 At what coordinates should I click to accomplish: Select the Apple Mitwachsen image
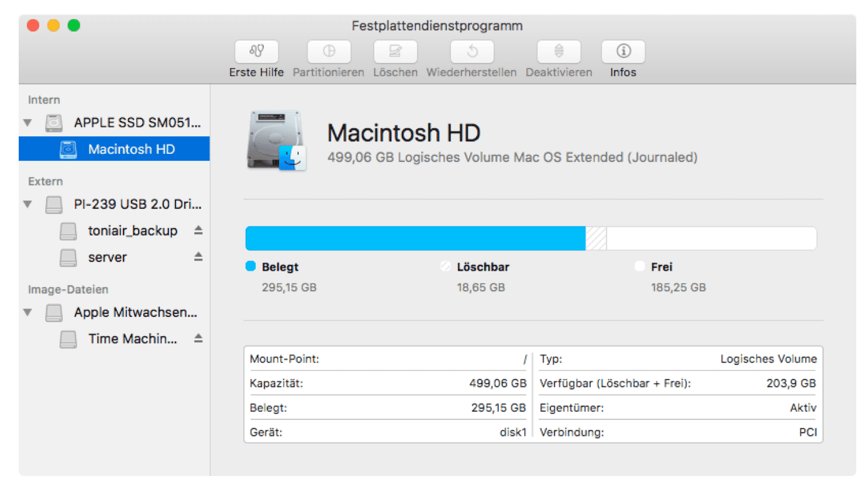click(x=114, y=312)
